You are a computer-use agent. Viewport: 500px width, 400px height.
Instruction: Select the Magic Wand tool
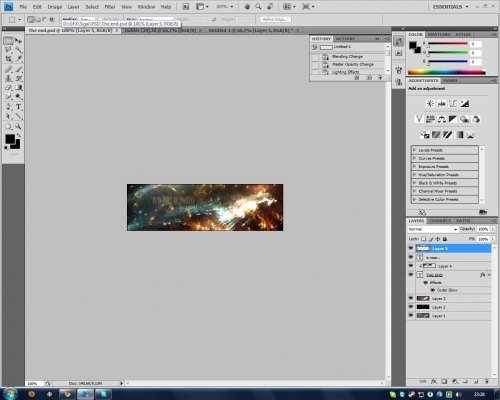(x=18, y=50)
